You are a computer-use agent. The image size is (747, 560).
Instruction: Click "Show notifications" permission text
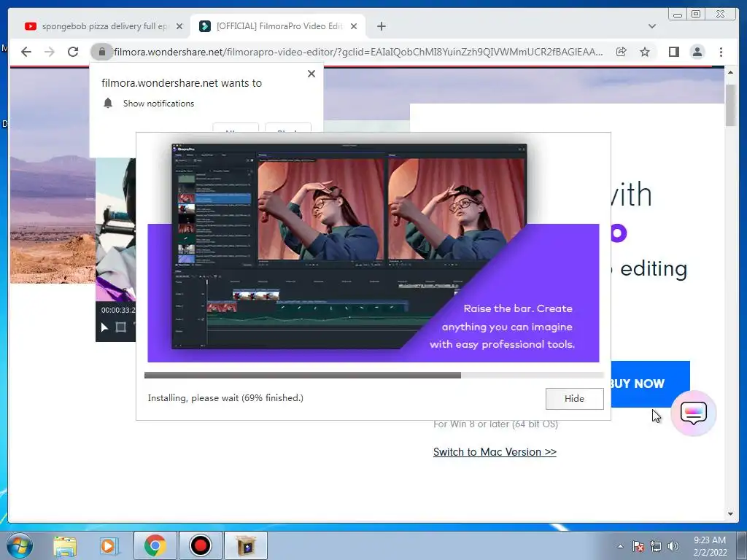click(x=158, y=104)
